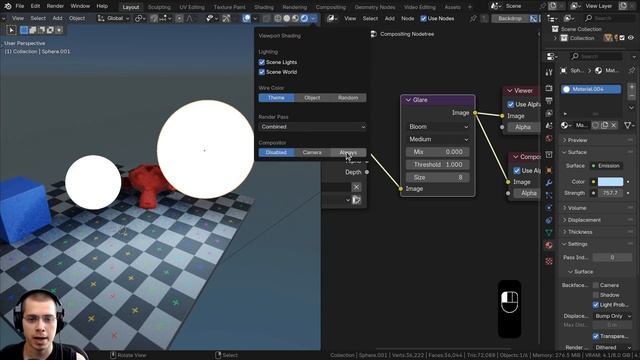Set Wire Color to Object

click(x=312, y=98)
